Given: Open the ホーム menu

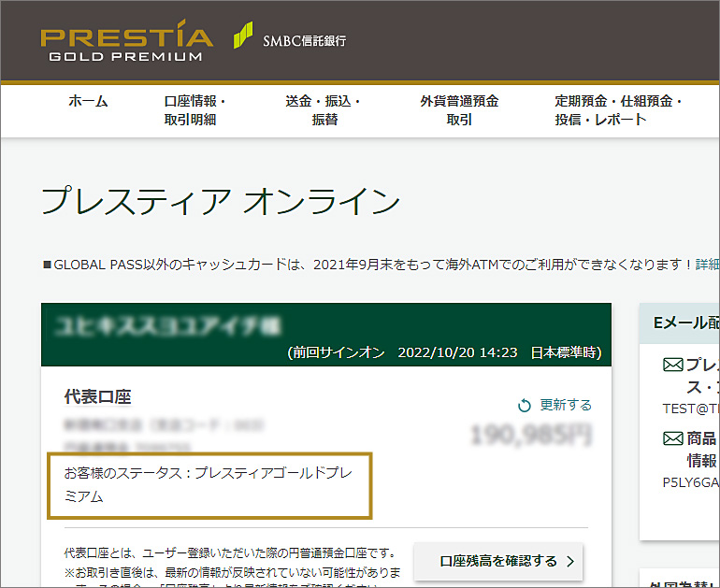Looking at the screenshot, I should (88, 101).
